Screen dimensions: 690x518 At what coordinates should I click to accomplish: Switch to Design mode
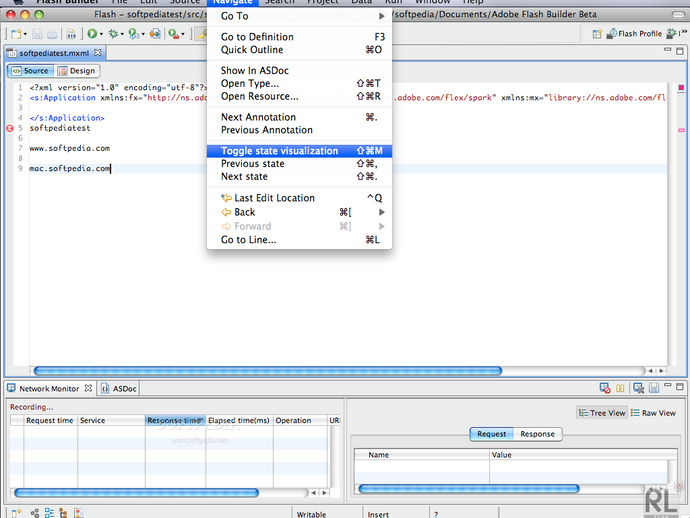pyautogui.click(x=77, y=71)
